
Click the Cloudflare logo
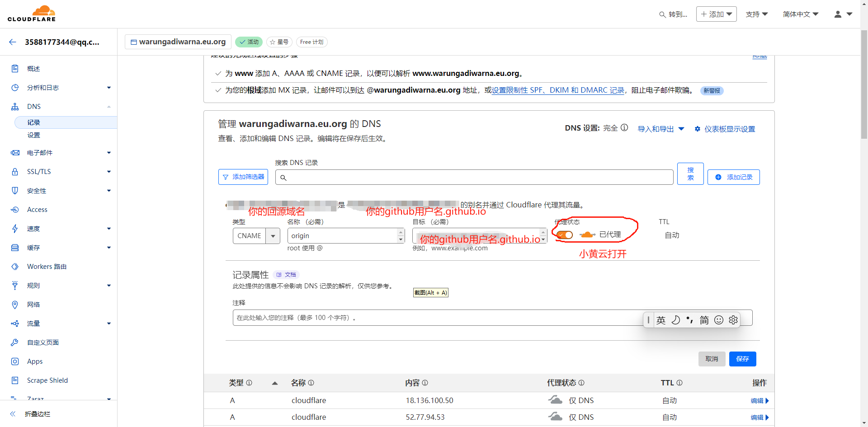pyautogui.click(x=32, y=14)
